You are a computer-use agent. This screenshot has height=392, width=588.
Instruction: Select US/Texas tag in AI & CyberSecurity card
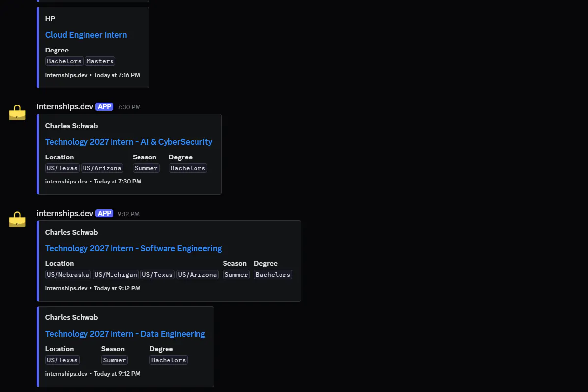62,168
